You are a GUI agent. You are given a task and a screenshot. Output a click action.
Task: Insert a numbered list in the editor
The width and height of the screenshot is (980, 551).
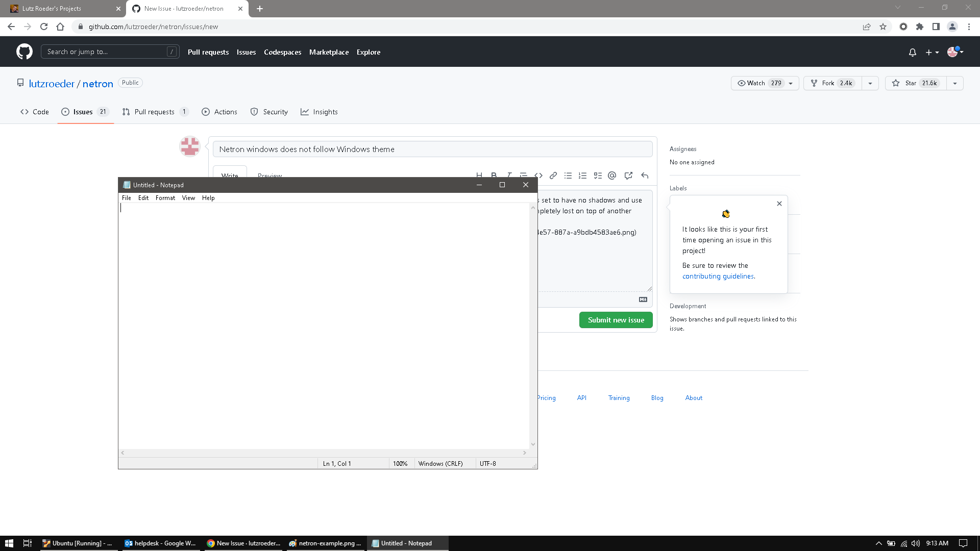[x=582, y=176]
